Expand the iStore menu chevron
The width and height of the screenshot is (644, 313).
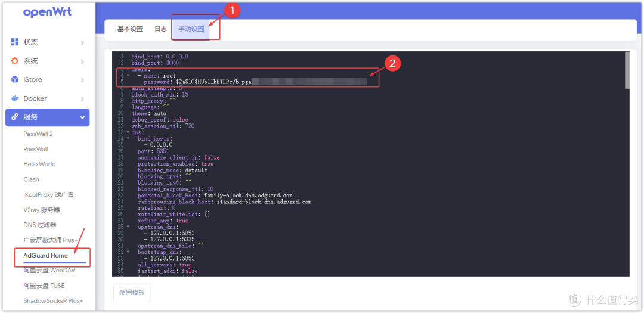(82, 80)
